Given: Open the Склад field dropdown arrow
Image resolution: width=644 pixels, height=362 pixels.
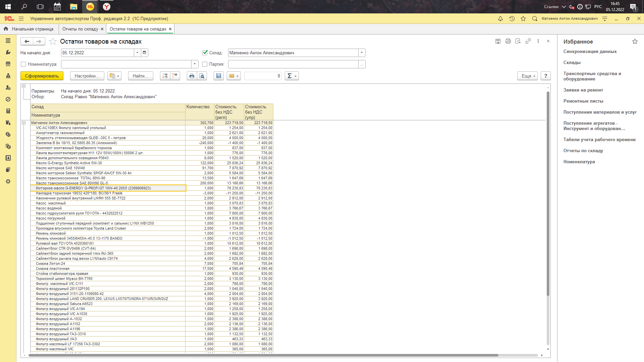Looking at the screenshot, I should click(x=362, y=53).
